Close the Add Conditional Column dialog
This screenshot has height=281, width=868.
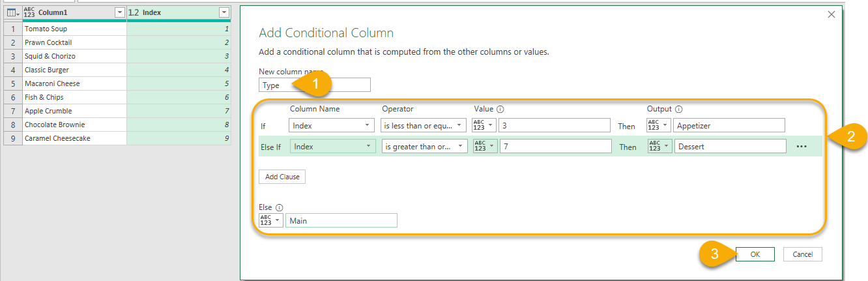[x=831, y=14]
